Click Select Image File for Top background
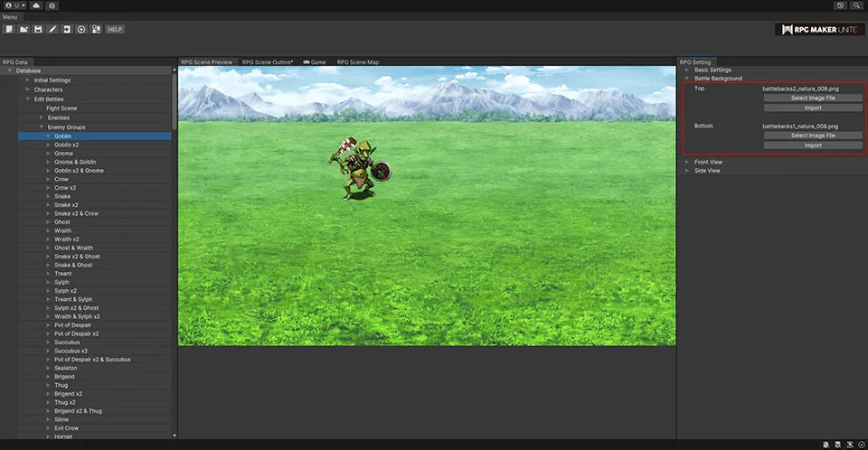The width and height of the screenshot is (868, 450). tap(813, 98)
